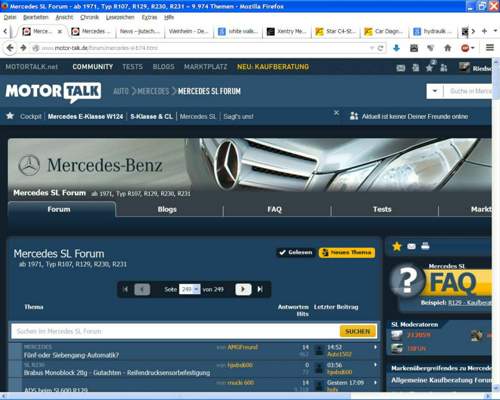Click the Firefox back navigation arrow

[10, 48]
